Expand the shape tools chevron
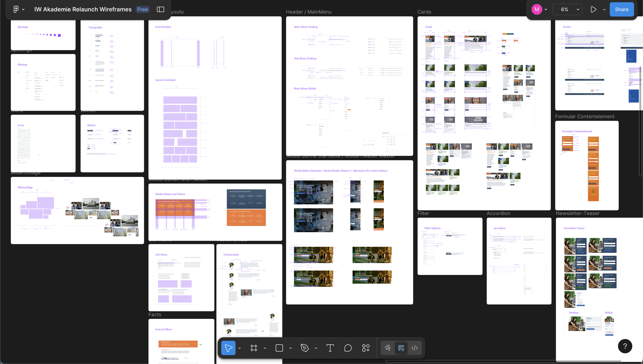Viewport: 643px width, 364px height. (x=290, y=348)
